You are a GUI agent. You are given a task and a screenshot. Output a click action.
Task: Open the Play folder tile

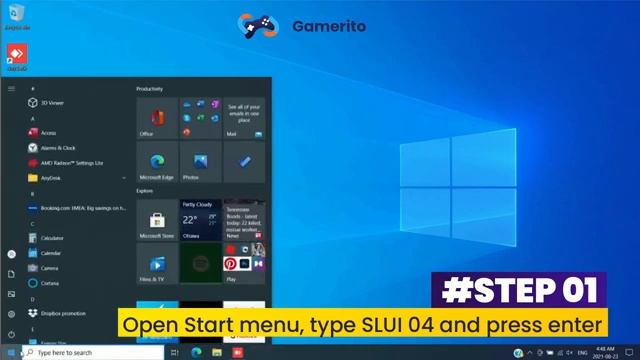coord(244,263)
